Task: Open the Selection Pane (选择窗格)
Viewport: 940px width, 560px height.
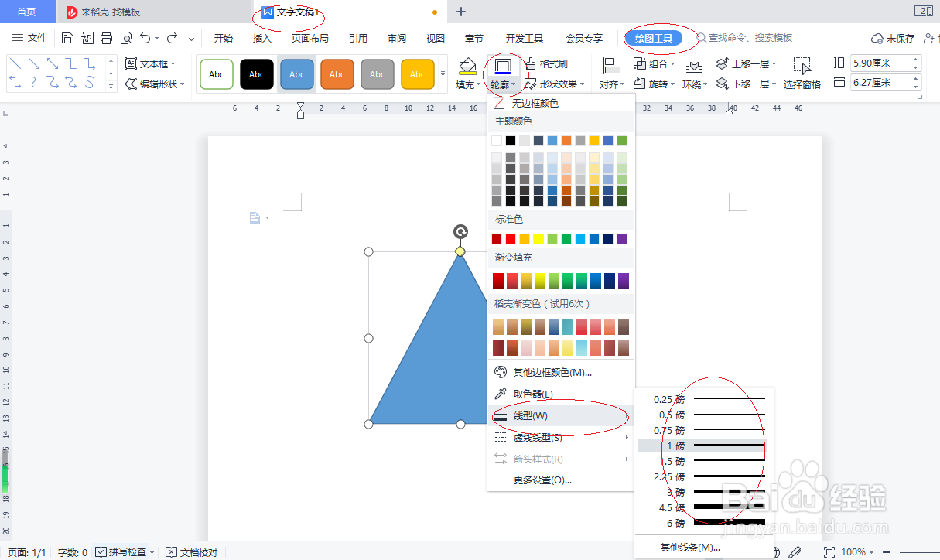Action: tap(802, 73)
